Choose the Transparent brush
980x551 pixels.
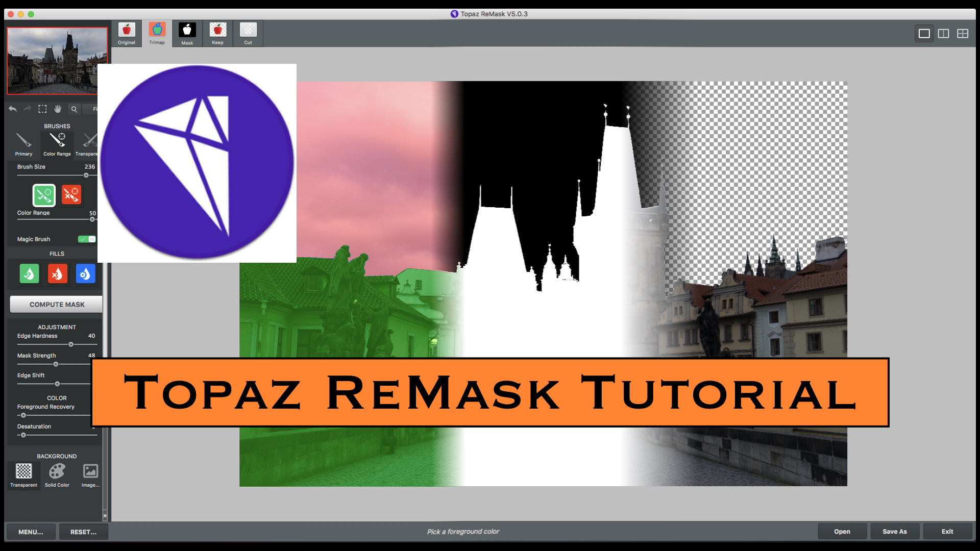tap(86, 144)
